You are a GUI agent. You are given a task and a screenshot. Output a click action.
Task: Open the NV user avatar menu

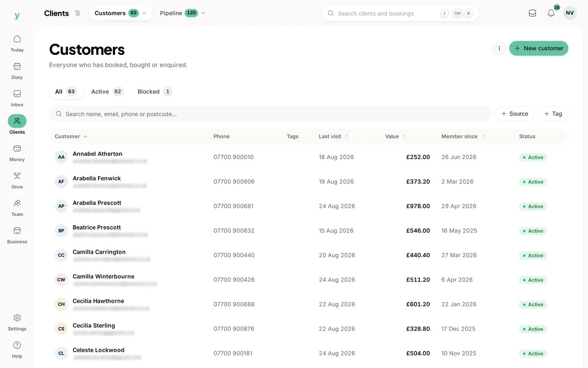tap(570, 13)
